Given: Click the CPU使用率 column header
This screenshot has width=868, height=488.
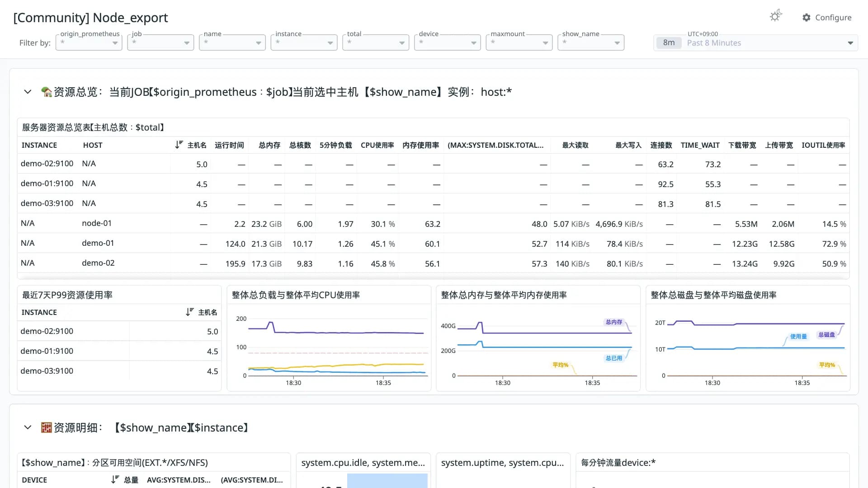Looking at the screenshot, I should 377,145.
